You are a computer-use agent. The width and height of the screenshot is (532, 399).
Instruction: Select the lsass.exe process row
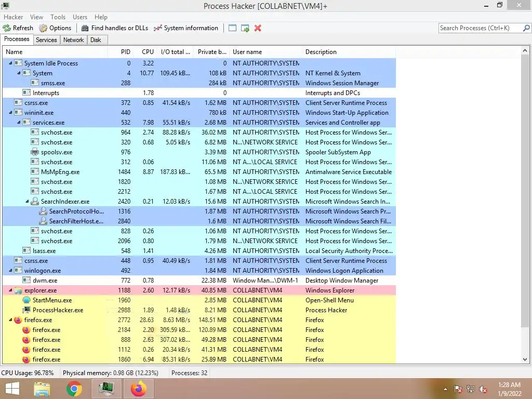coord(199,251)
